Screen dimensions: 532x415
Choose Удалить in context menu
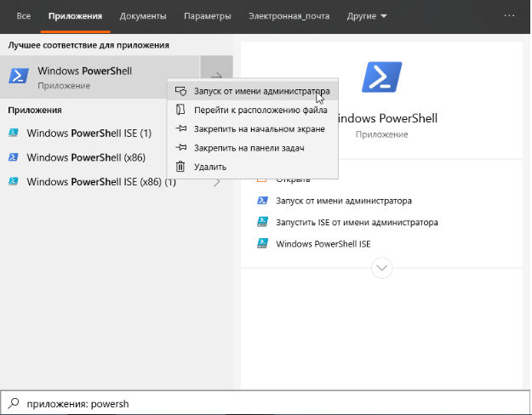[x=253, y=167]
